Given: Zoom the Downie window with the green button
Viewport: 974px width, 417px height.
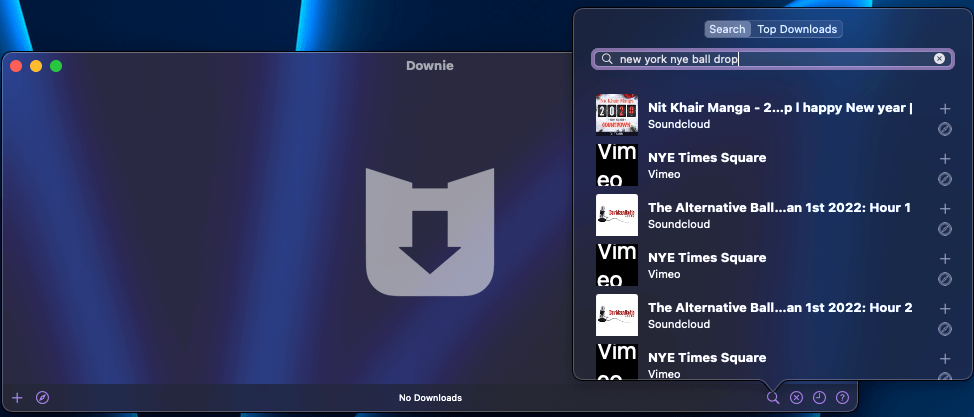Looking at the screenshot, I should click(56, 66).
